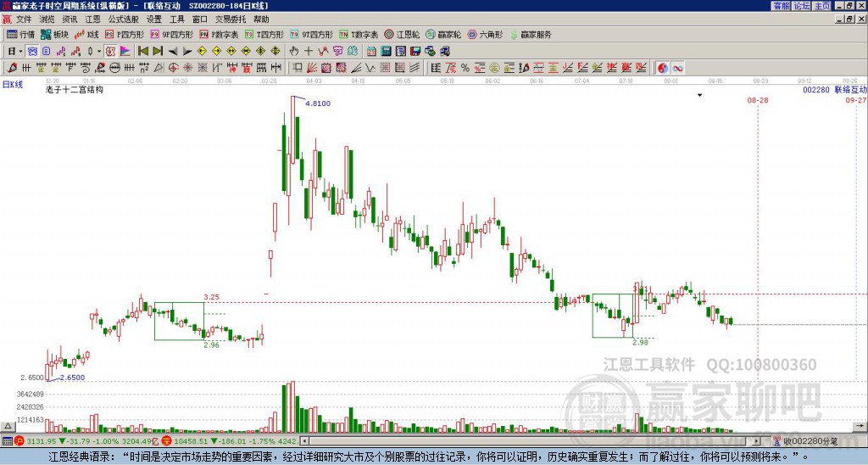Open the calculator icon
Image resolution: width=868 pixels, height=465 pixels.
point(387,52)
